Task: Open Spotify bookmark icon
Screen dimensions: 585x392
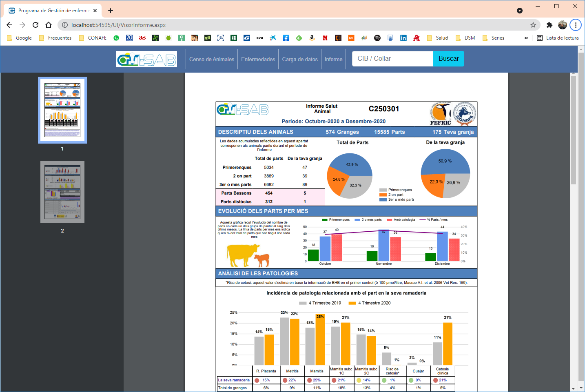Action: pyautogui.click(x=377, y=38)
